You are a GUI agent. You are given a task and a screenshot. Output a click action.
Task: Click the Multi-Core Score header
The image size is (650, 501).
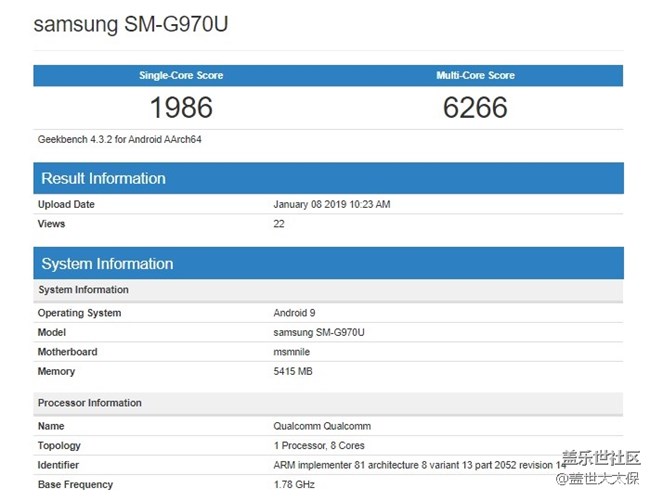click(x=475, y=75)
